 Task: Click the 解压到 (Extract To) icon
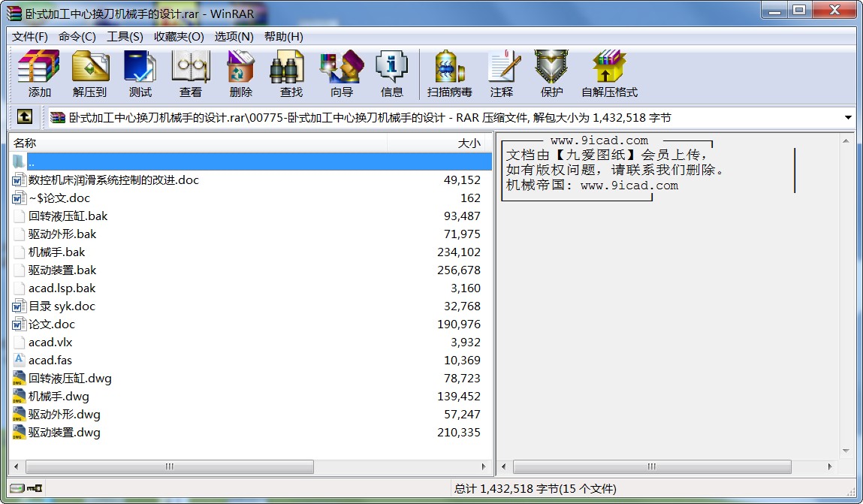coord(89,74)
